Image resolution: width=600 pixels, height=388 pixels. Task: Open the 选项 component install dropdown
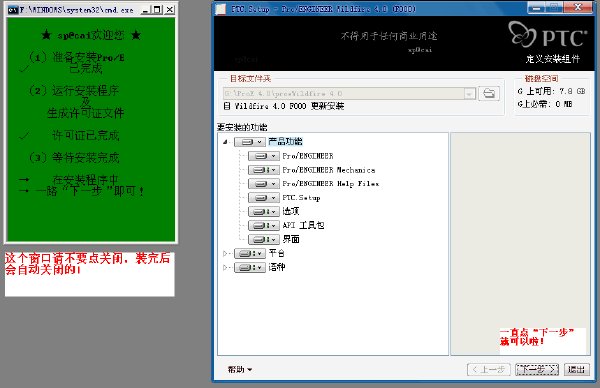coord(264,212)
